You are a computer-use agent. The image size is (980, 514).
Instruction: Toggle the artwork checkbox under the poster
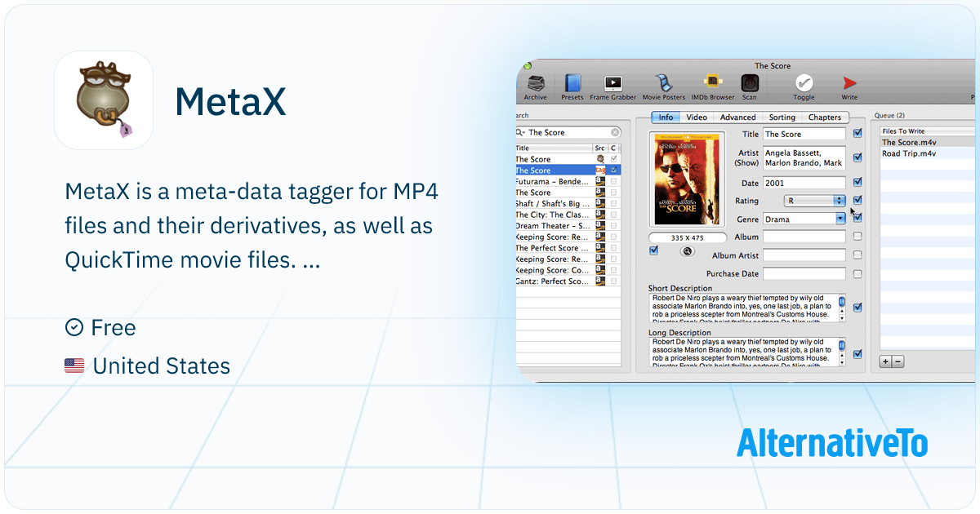653,250
